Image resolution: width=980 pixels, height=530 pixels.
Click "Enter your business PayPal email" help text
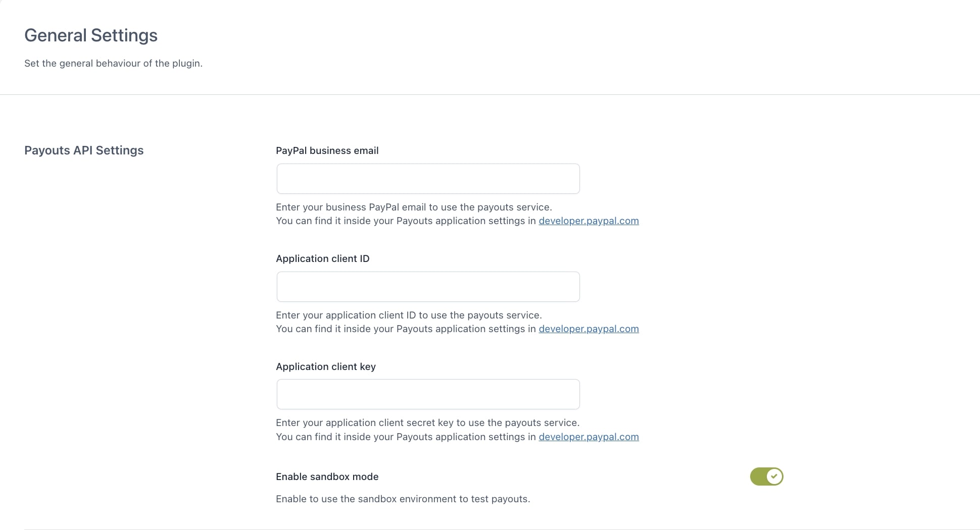pos(414,207)
